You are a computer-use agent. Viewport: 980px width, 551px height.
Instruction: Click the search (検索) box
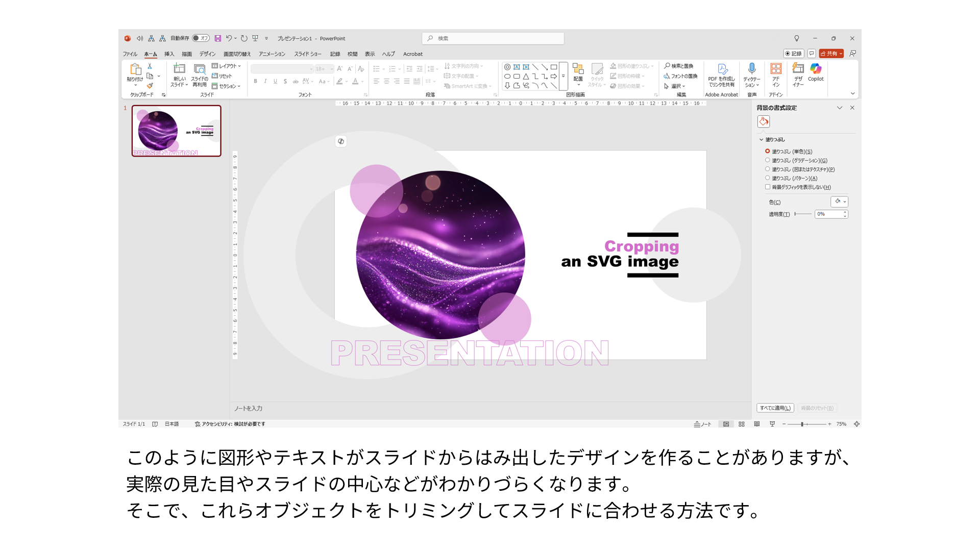[x=493, y=38]
